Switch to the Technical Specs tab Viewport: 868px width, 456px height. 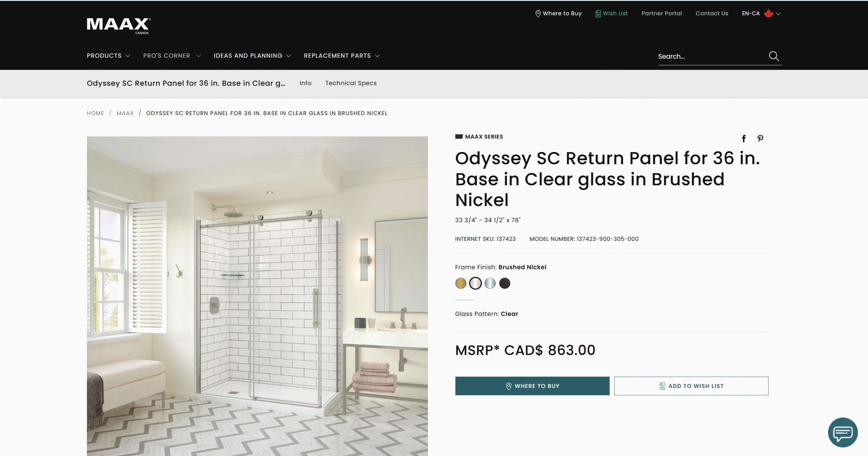(351, 83)
